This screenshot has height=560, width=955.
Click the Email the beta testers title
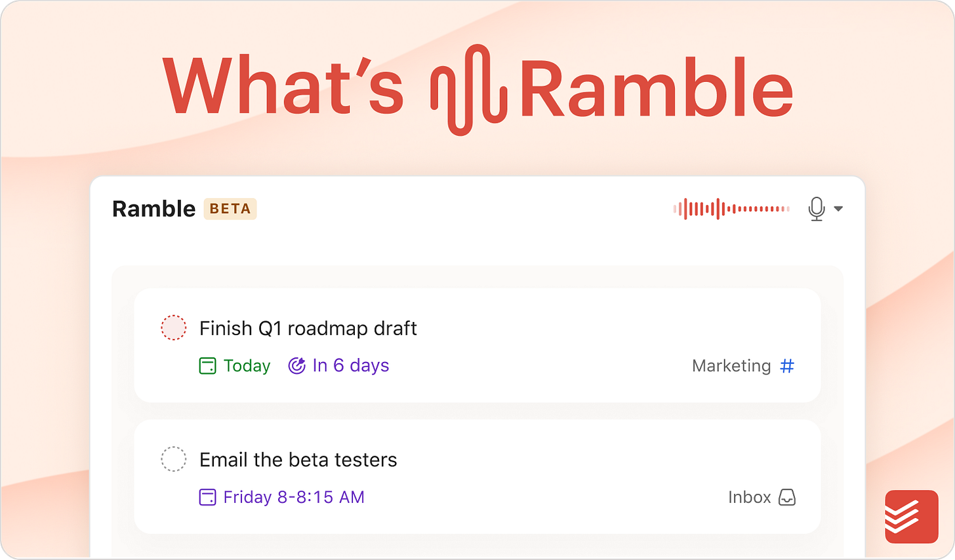(x=298, y=460)
